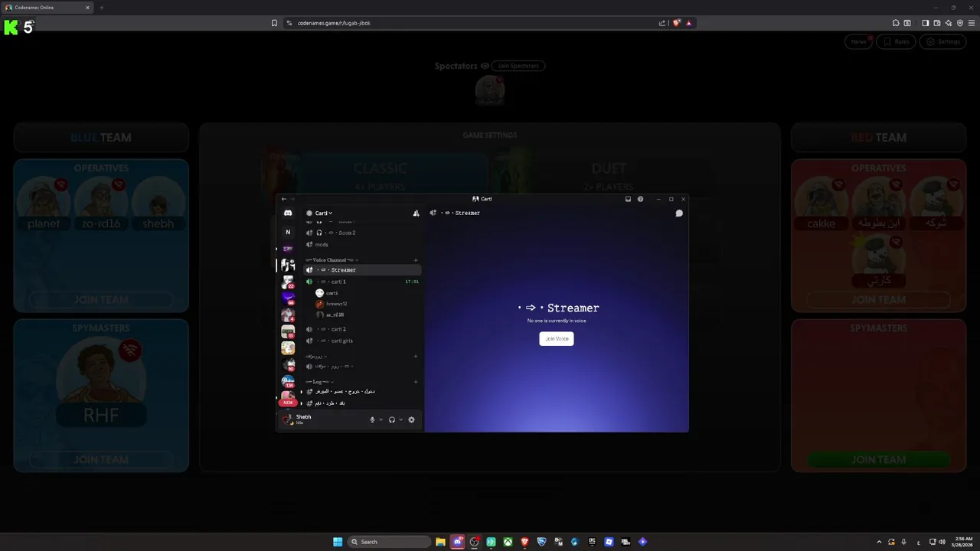Show chat for the Streamer voice channel
Image resolution: width=980 pixels, height=551 pixels.
[678, 214]
